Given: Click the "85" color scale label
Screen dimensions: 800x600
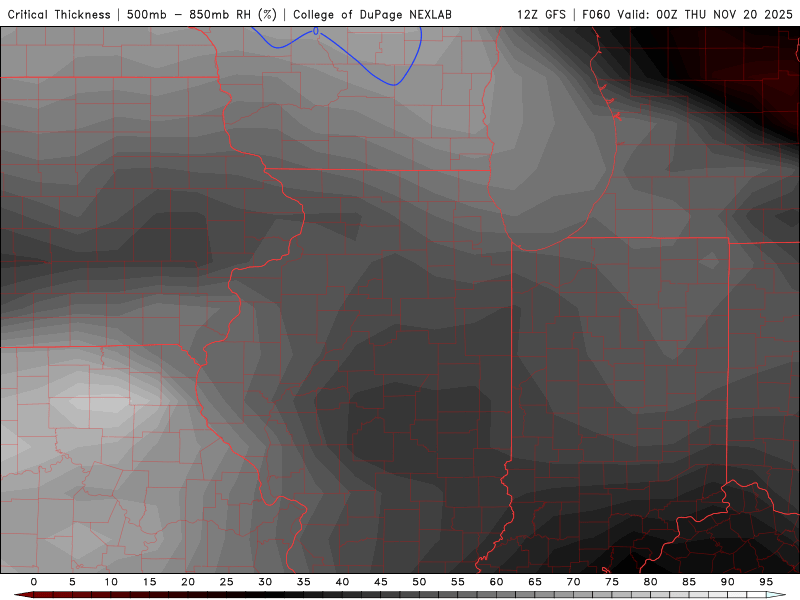Looking at the screenshot, I should 689,582.
